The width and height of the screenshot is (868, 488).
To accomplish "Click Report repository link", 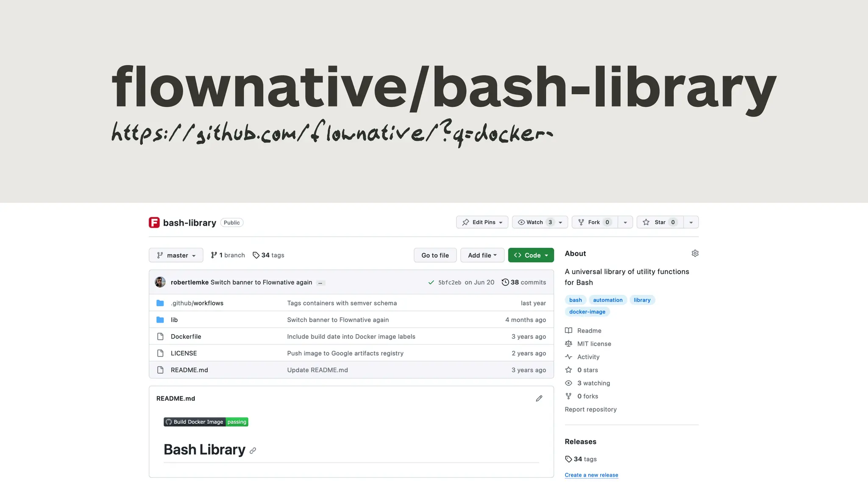I will (x=591, y=409).
